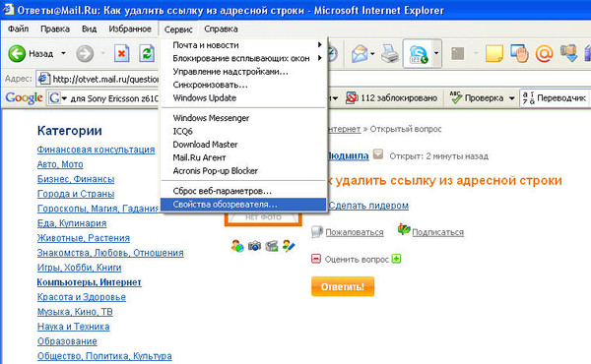591x364 pixels.
Task: Click the Людмила user profile link
Action: pos(349,155)
